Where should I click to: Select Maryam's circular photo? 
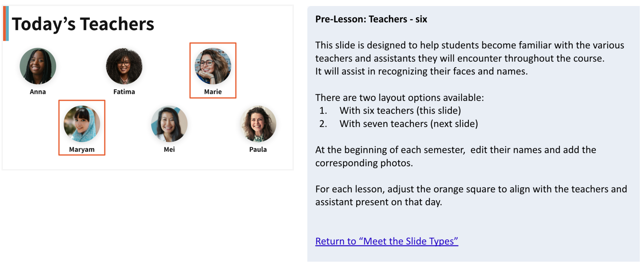click(82, 124)
